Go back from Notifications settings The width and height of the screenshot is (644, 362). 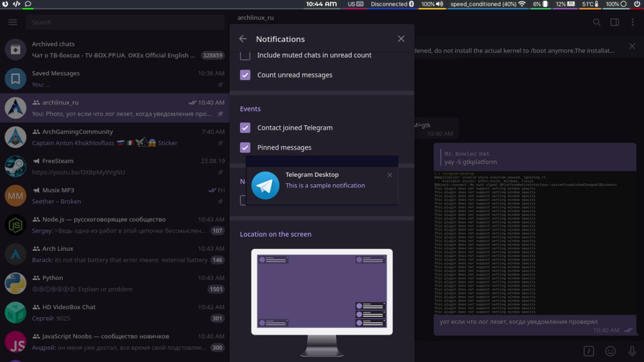[243, 39]
